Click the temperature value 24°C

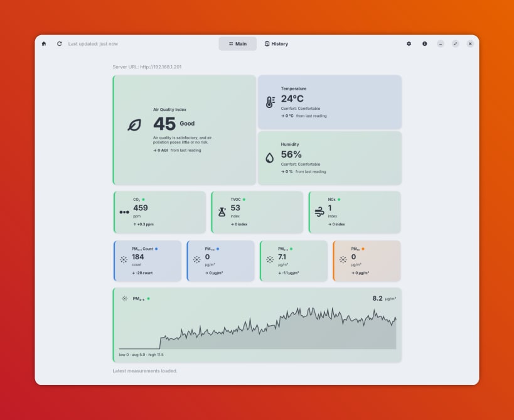[292, 99]
